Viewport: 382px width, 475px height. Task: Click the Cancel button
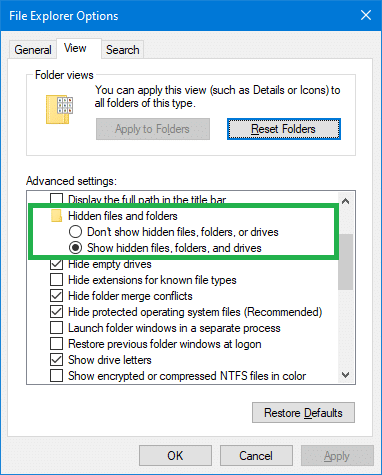coord(256,456)
